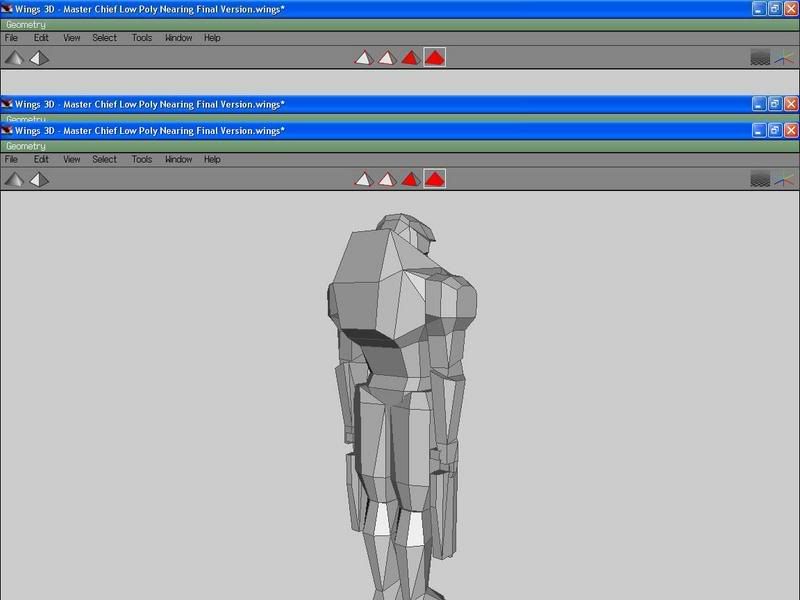Image resolution: width=800 pixels, height=600 pixels.
Task: Open Select menu in front Wings 3D window
Action: [x=105, y=159]
